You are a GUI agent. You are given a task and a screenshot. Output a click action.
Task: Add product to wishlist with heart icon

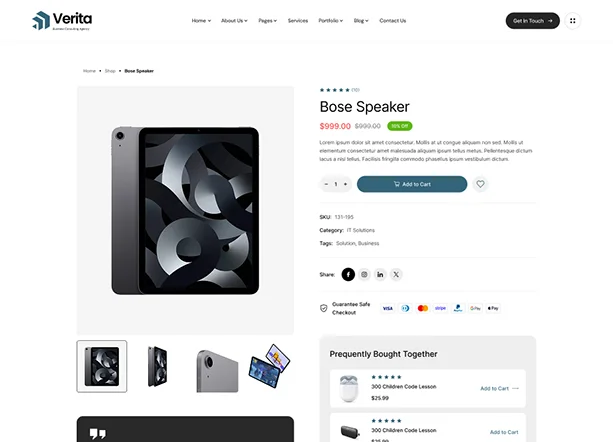(x=481, y=184)
